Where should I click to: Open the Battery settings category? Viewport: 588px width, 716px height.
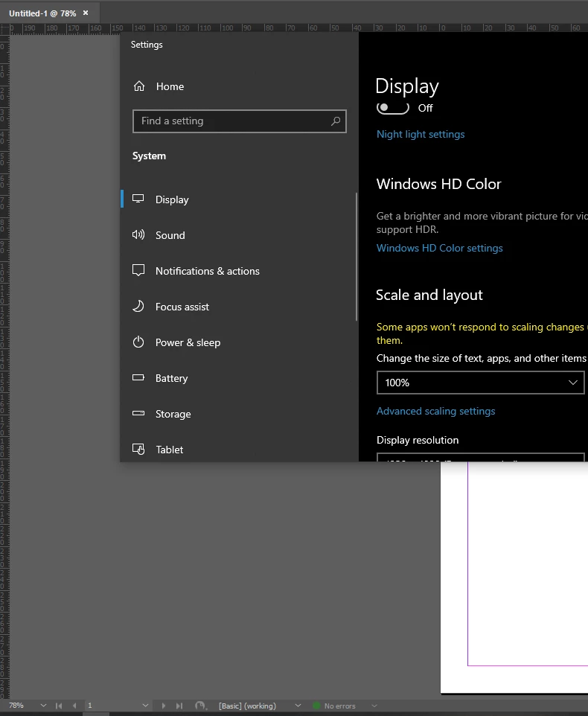click(238, 378)
